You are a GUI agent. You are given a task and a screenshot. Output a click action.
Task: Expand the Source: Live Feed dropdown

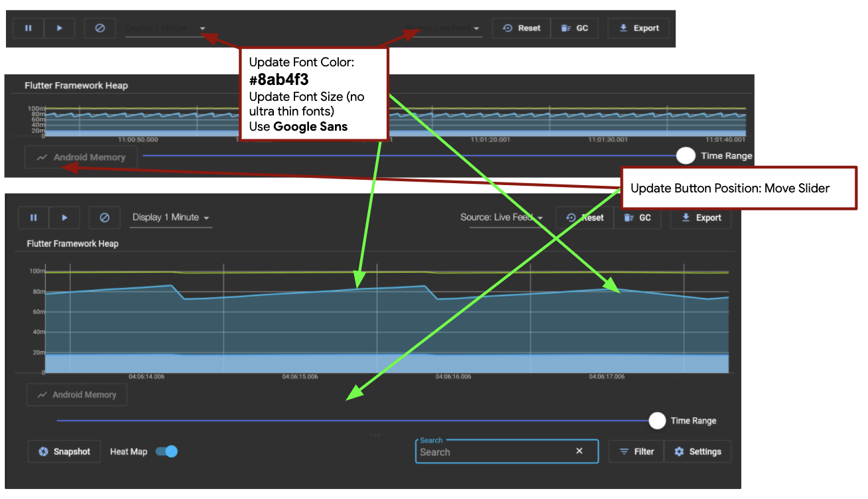(502, 218)
